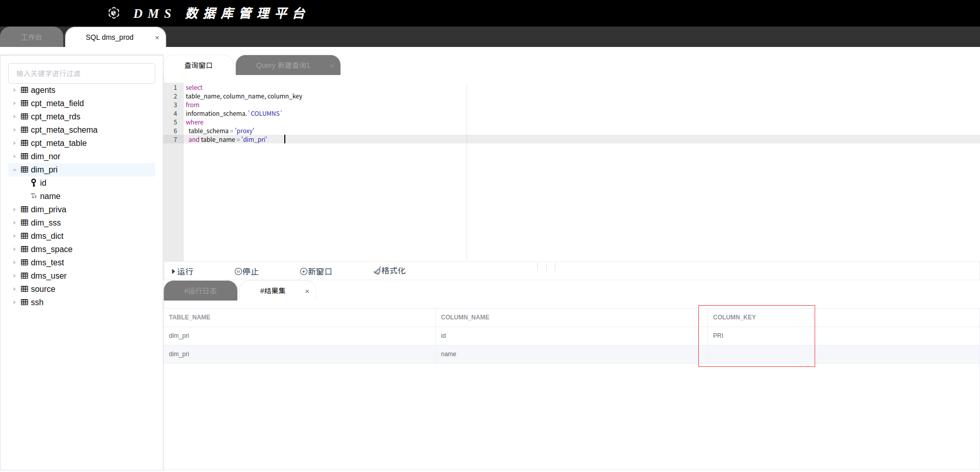The height and width of the screenshot is (472, 980).
Task: Select the SQL dms_prod tab
Action: [x=115, y=37]
